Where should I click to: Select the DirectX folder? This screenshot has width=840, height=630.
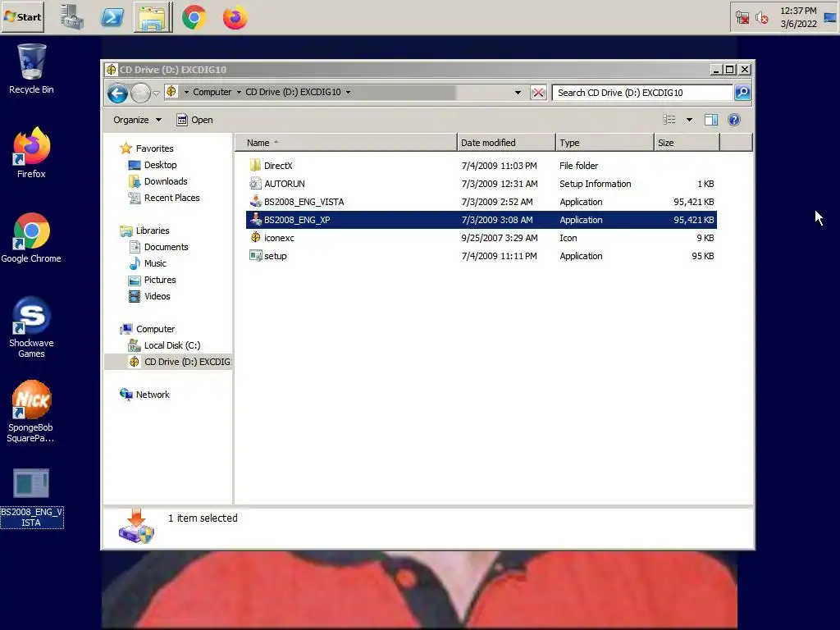click(x=481, y=166)
